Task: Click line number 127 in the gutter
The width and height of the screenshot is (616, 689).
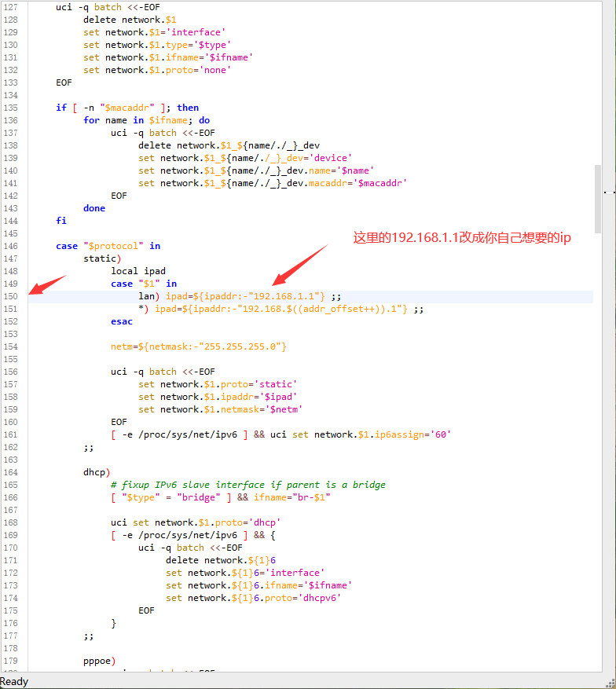Action: tap(10, 7)
